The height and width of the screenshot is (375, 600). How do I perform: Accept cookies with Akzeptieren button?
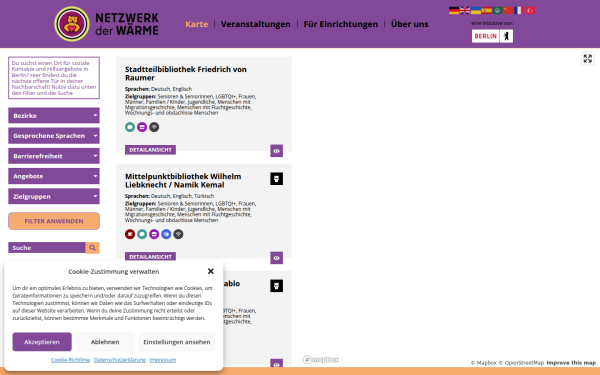(42, 342)
